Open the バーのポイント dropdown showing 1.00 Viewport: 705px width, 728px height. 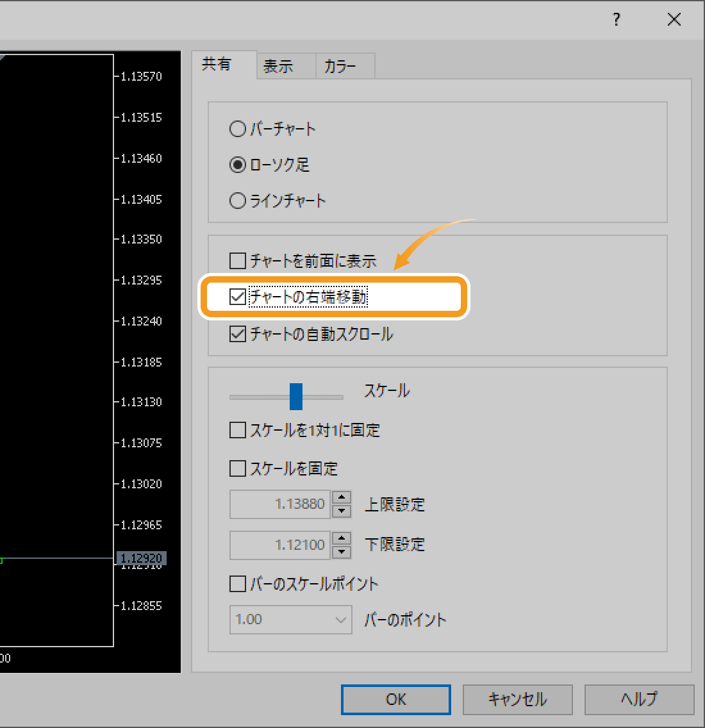(x=291, y=619)
